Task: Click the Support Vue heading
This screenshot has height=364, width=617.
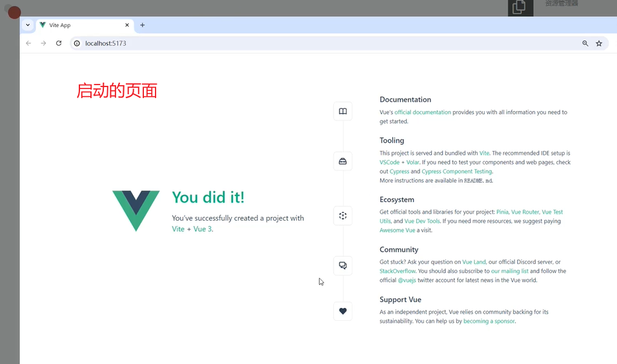Action: coord(400,299)
